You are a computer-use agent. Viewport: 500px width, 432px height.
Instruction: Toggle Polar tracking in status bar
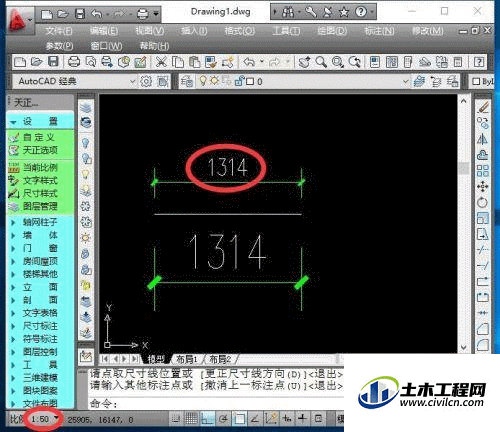pyautogui.click(x=223, y=419)
